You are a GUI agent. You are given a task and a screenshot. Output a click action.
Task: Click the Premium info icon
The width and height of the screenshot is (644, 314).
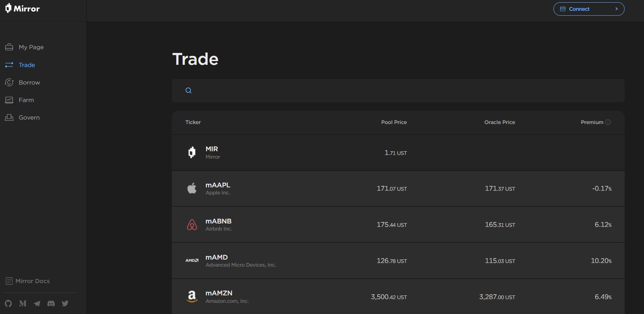click(608, 122)
